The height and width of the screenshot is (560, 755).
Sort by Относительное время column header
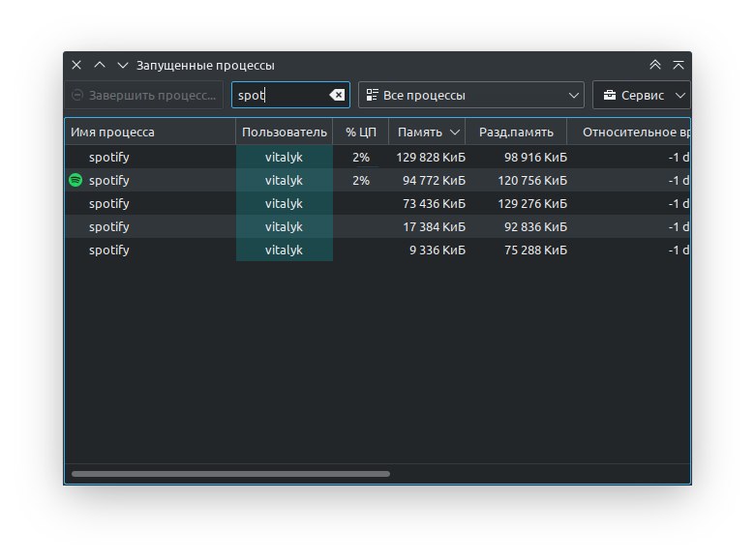pyautogui.click(x=629, y=133)
